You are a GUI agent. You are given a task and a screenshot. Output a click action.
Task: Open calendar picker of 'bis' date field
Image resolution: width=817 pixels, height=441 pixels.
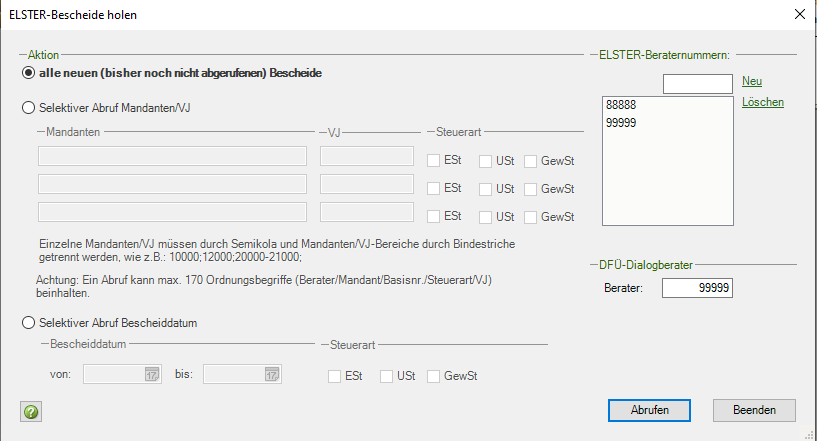(x=271, y=374)
